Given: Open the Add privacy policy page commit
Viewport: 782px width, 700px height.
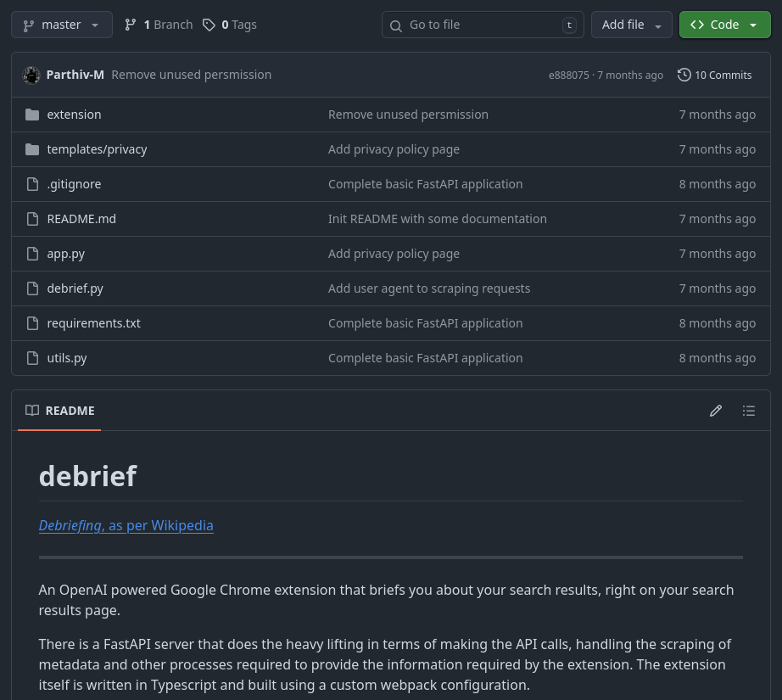Looking at the screenshot, I should click(394, 148).
